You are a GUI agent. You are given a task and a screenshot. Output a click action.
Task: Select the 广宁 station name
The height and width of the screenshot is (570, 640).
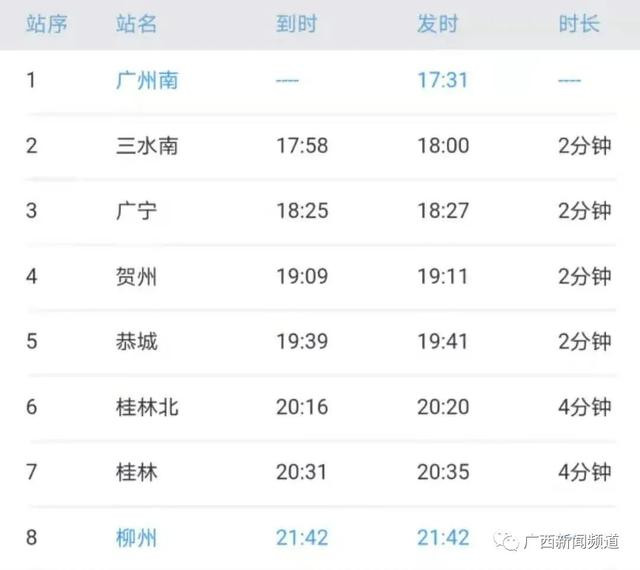point(137,211)
